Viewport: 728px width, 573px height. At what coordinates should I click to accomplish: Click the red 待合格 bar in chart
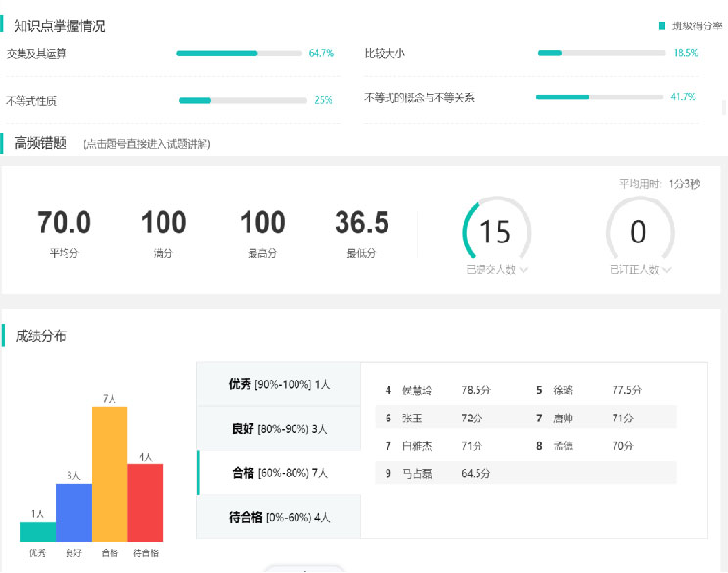tap(145, 502)
